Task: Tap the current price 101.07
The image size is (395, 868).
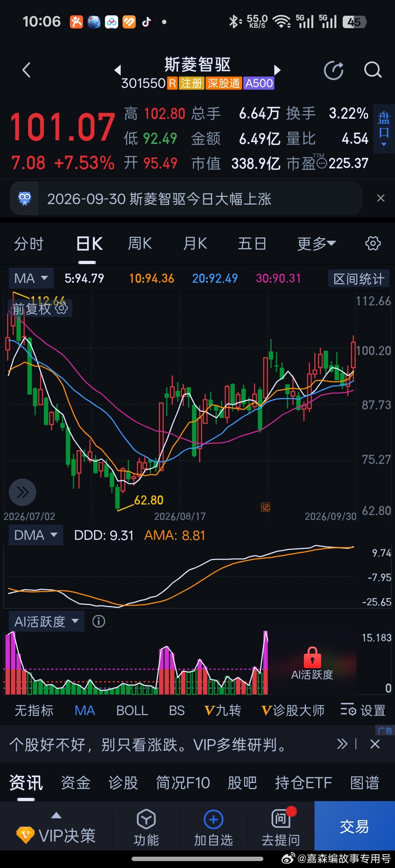Action: (x=62, y=127)
